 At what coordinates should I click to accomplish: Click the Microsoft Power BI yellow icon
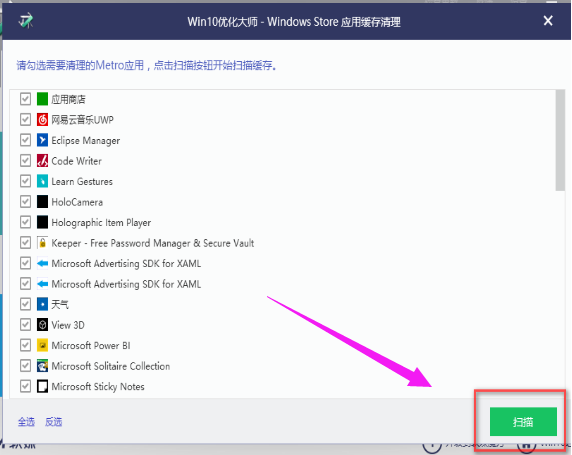point(42,345)
